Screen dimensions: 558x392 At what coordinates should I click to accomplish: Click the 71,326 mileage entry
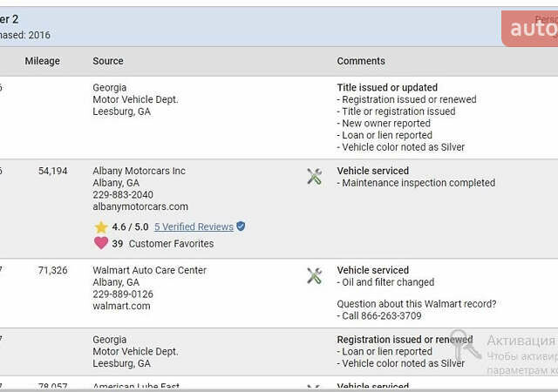52,270
